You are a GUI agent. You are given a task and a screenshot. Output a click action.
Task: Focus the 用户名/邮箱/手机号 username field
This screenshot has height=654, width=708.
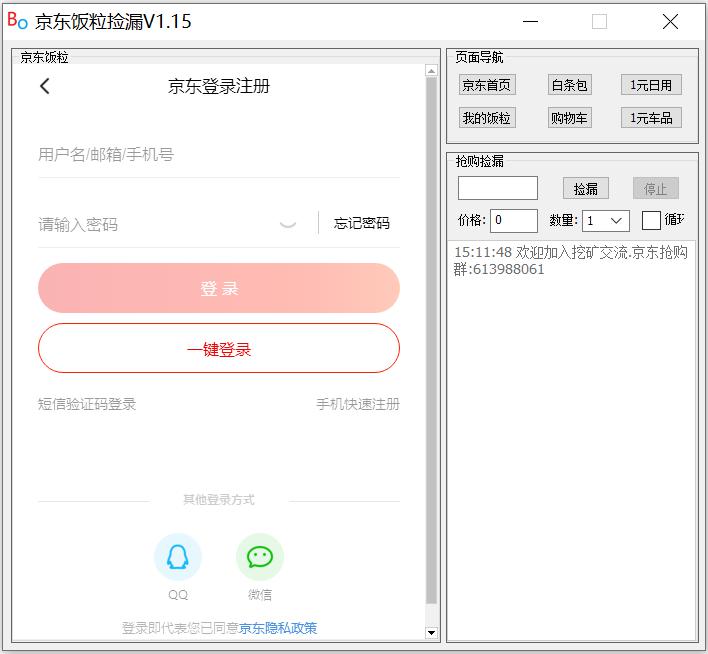coord(219,155)
